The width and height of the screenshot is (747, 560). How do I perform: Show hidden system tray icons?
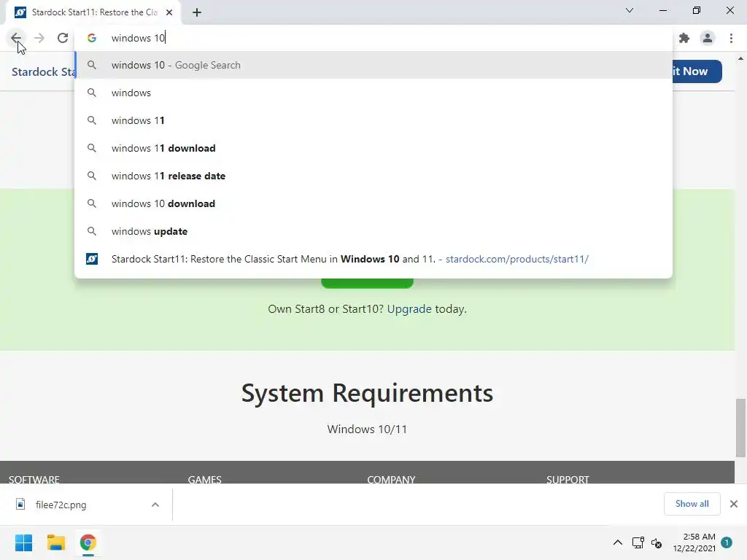(x=617, y=542)
